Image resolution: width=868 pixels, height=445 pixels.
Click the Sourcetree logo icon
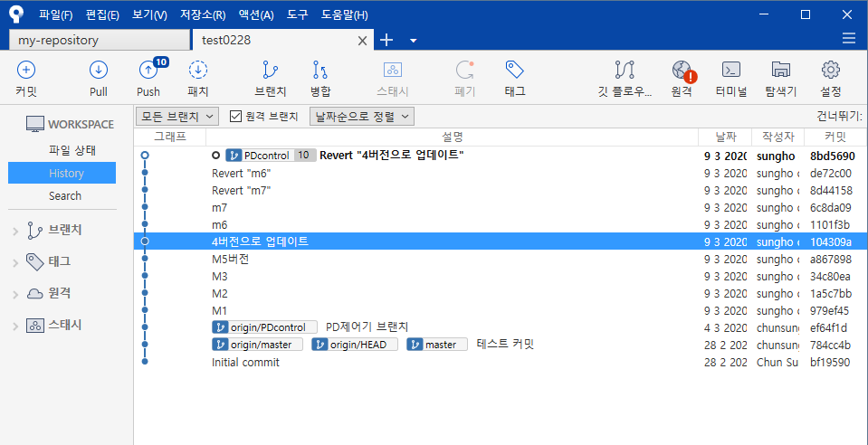(x=16, y=14)
